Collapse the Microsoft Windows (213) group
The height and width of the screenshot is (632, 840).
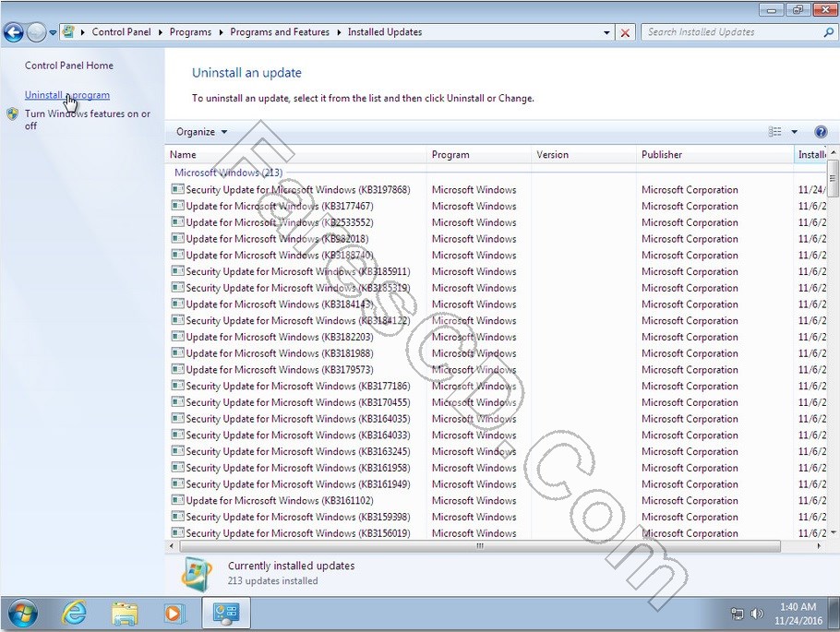click(x=228, y=173)
